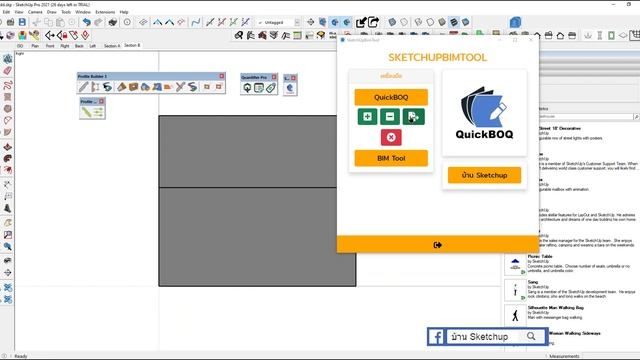Click the Picnic Table component thumbnail
Image resolution: width=640 pixels, height=360 pixels.
515,264
